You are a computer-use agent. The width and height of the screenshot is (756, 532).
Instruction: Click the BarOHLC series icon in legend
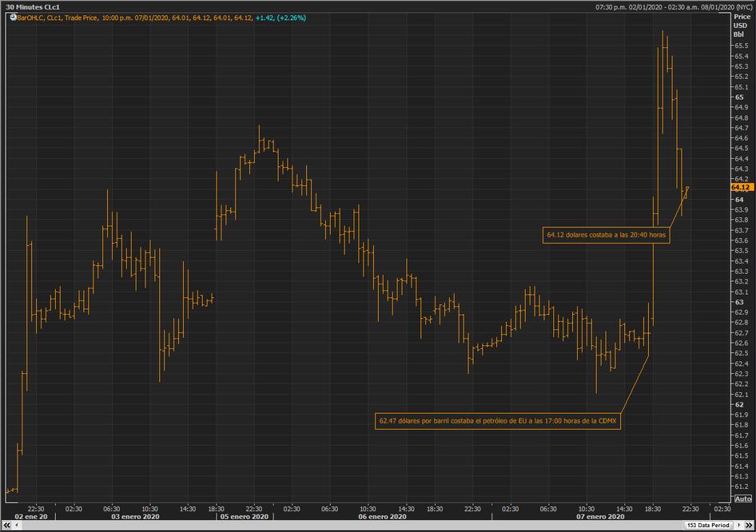coord(10,18)
